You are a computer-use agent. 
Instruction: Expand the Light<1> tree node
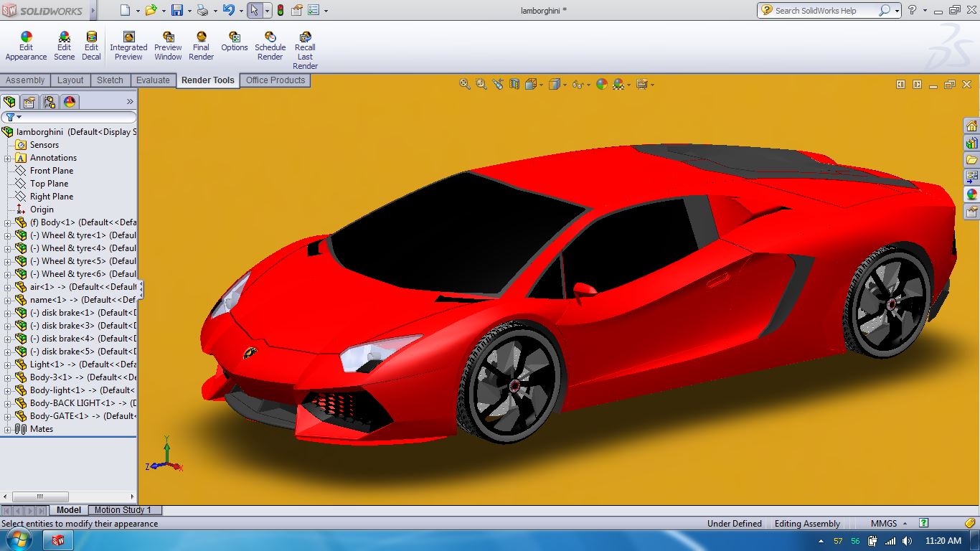pyautogui.click(x=8, y=364)
